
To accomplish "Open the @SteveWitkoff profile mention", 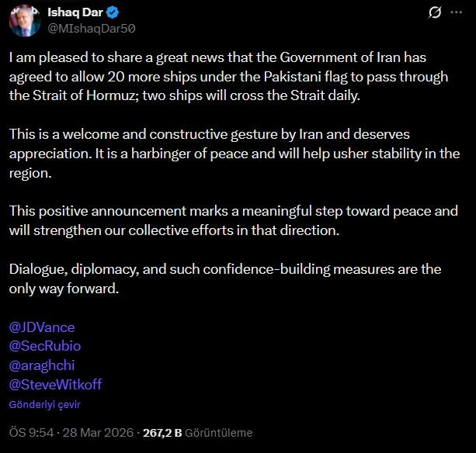I will (x=55, y=384).
